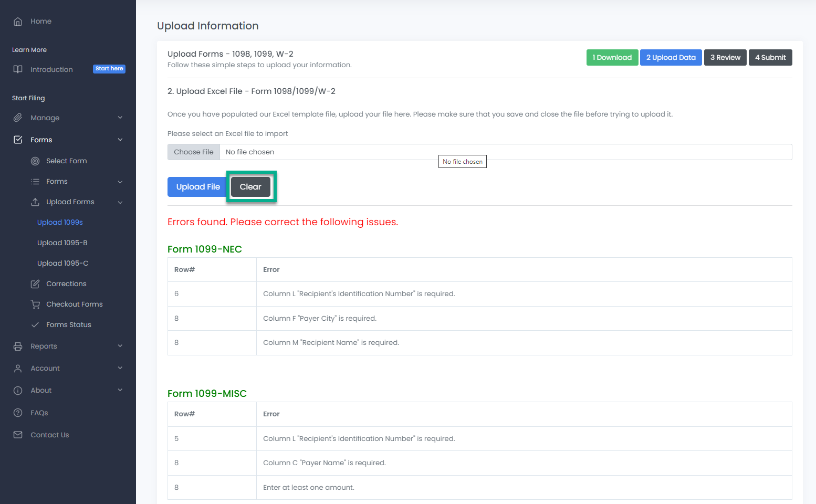
Task: Expand the Account section chevron
Action: (x=120, y=368)
